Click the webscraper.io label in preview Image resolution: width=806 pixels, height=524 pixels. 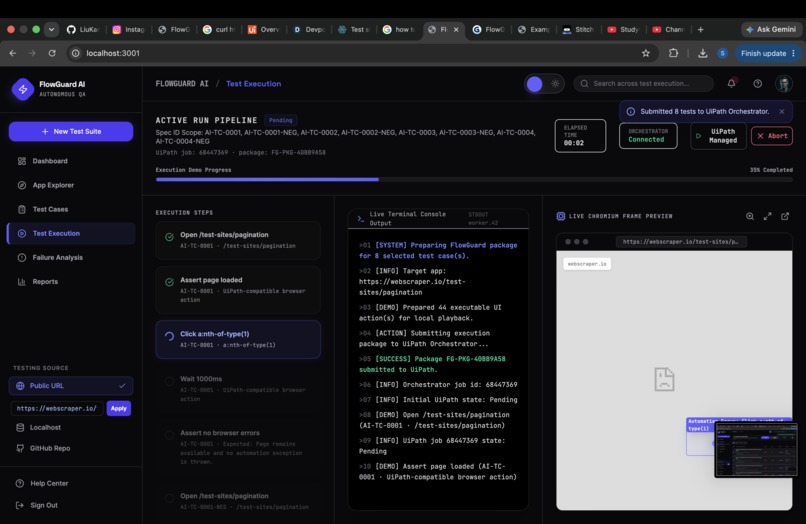click(x=587, y=264)
